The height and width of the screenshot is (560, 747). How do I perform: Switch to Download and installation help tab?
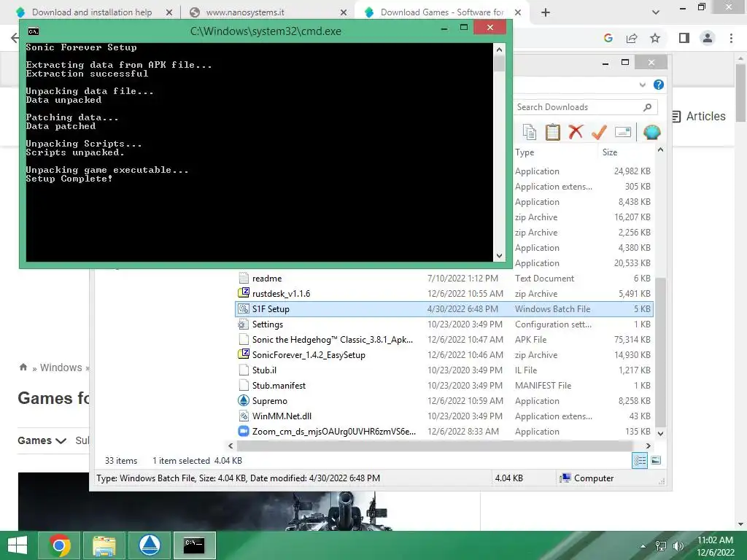tap(91, 12)
